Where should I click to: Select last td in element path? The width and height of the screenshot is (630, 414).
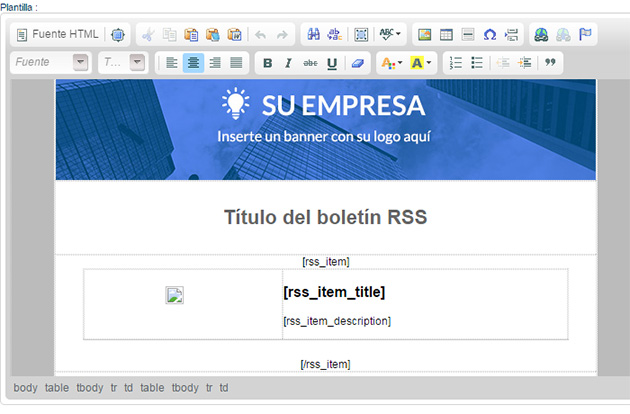point(224,388)
